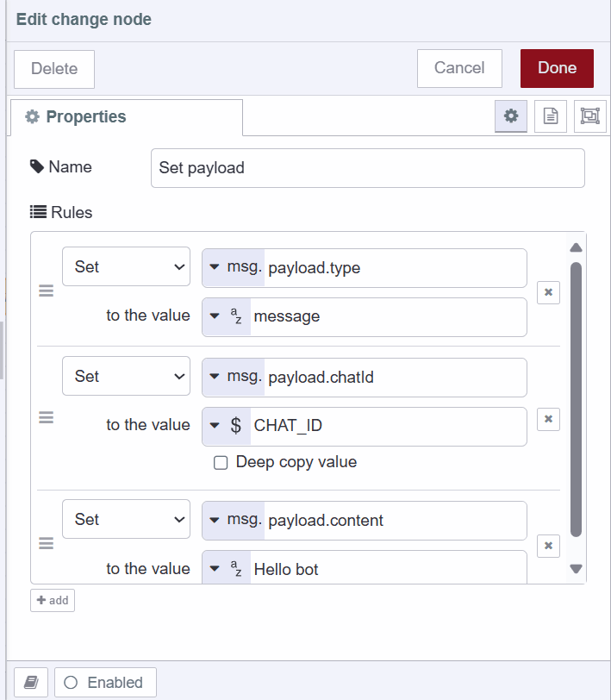The height and width of the screenshot is (700, 611).
Task: Open the node description editor icon
Action: pyautogui.click(x=551, y=116)
